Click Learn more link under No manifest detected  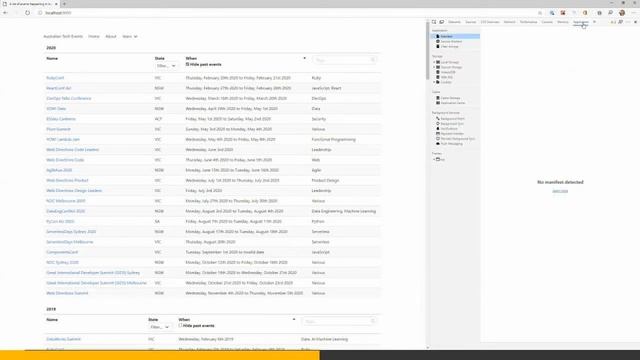pyautogui.click(x=560, y=191)
